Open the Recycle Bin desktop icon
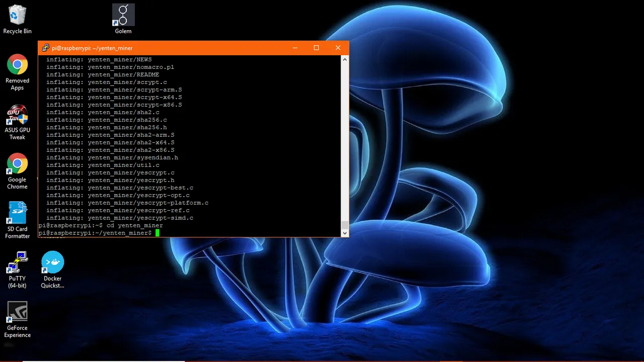The image size is (644, 362). [17, 19]
